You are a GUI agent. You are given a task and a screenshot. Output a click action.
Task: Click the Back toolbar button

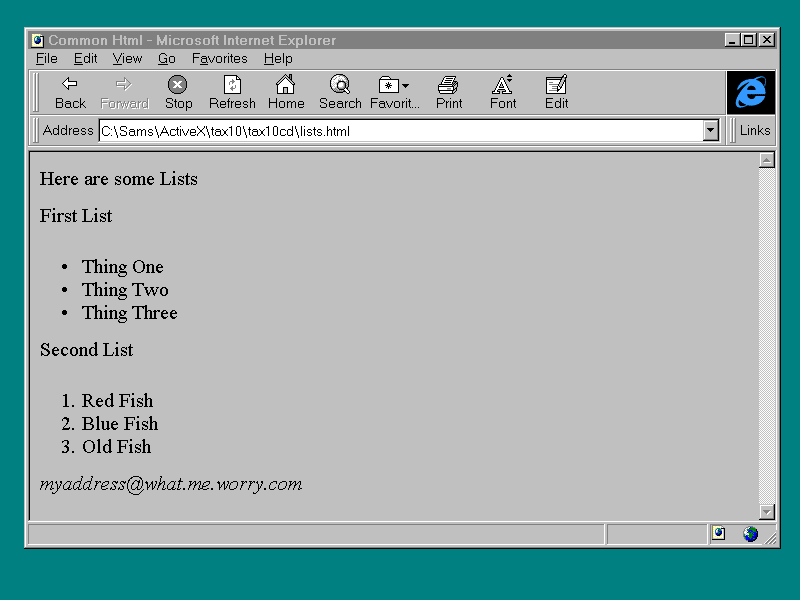pyautogui.click(x=70, y=92)
